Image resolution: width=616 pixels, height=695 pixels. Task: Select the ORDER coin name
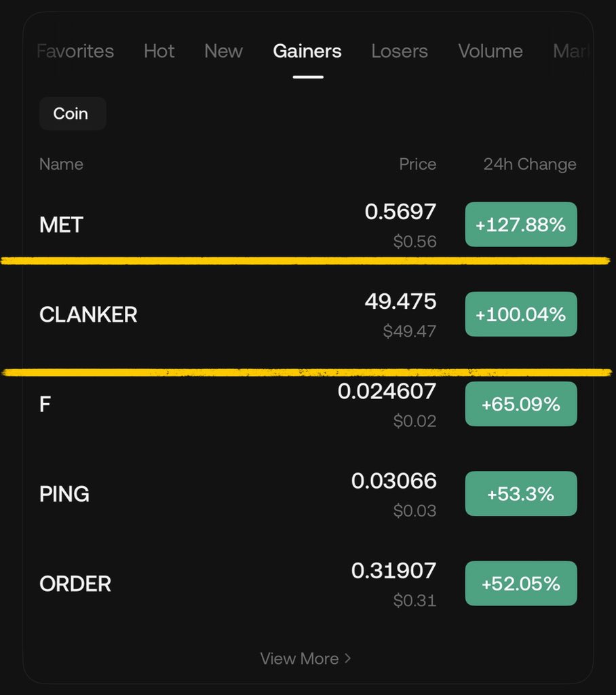point(75,584)
